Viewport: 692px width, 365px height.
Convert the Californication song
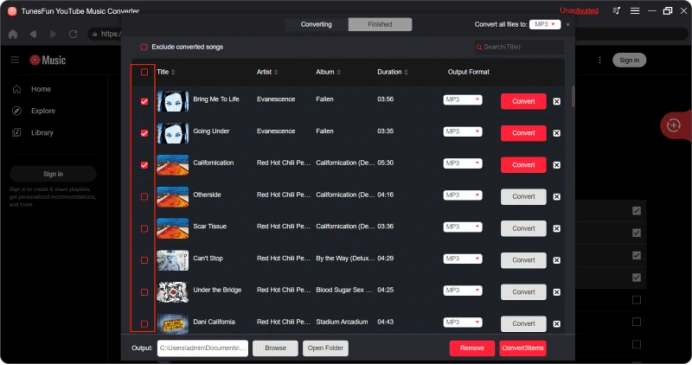point(523,165)
